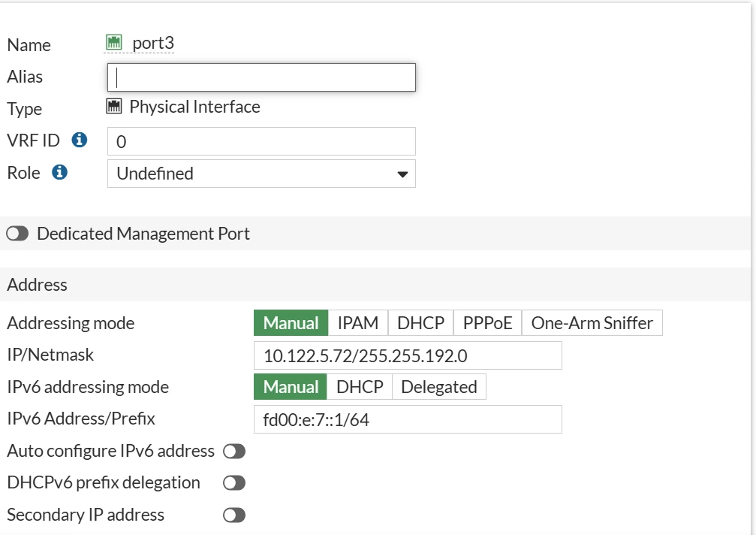Click the Physical Interface type text
The width and height of the screenshot is (756, 535).
point(194,107)
